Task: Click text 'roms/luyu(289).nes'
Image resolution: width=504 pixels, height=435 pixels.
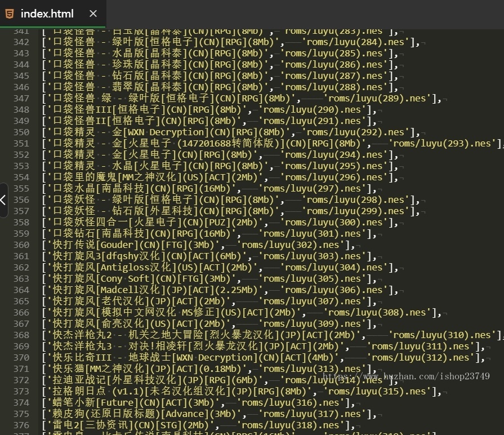Action: 377,99
